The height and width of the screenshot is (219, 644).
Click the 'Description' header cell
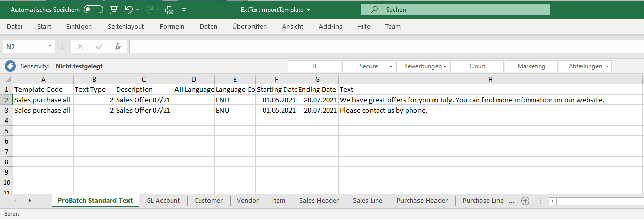click(144, 89)
